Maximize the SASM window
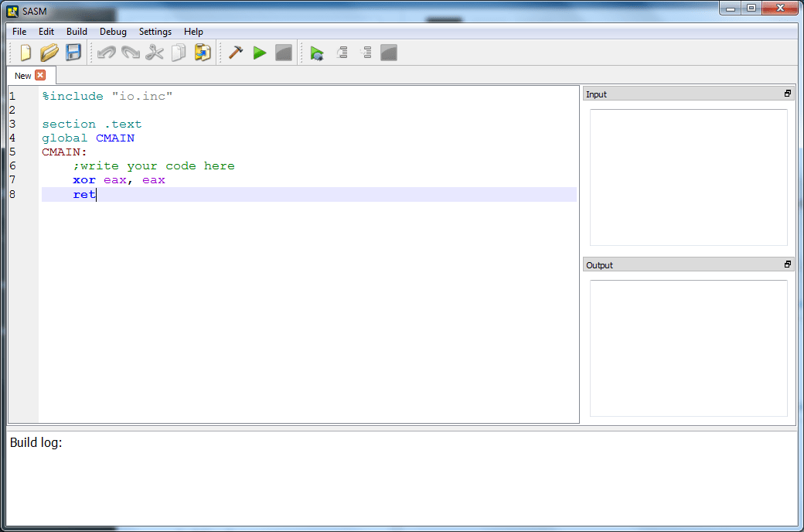 [751, 9]
